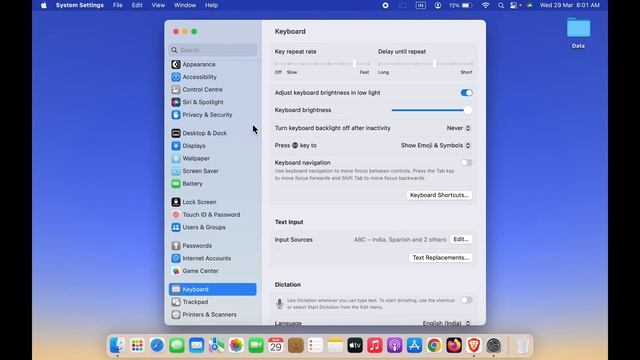Open App Store from the Dock
Screen dimensions: 640x360
(414, 346)
